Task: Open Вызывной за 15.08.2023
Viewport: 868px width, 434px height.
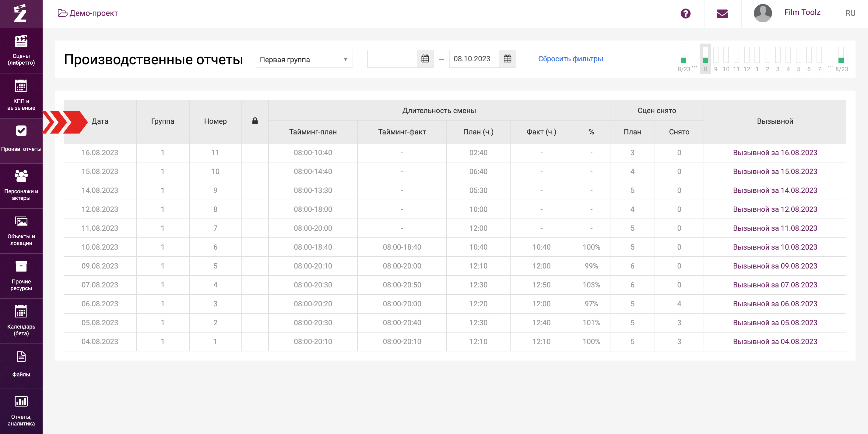Action: click(x=775, y=171)
